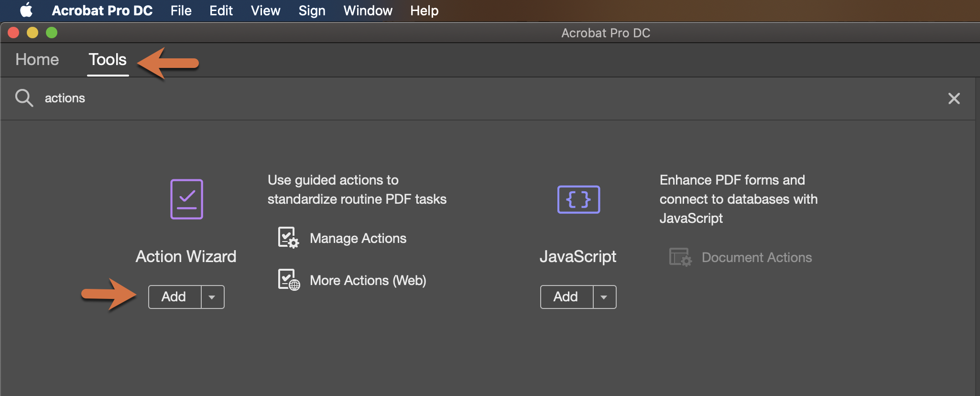Open the Apple menu
This screenshot has width=980, height=396.
coord(26,11)
